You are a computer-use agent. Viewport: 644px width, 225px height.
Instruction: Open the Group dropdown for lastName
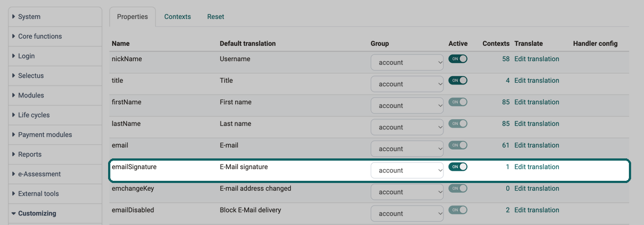point(407,127)
